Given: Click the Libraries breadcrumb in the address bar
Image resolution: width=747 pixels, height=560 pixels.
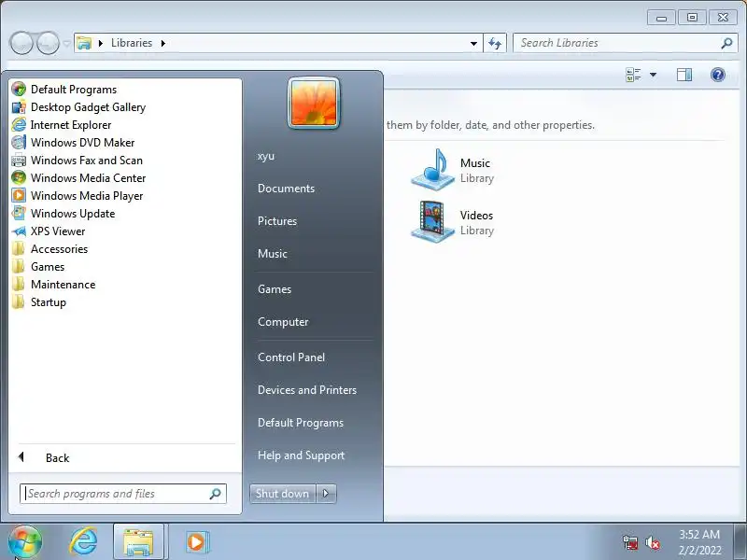Looking at the screenshot, I should (x=132, y=43).
